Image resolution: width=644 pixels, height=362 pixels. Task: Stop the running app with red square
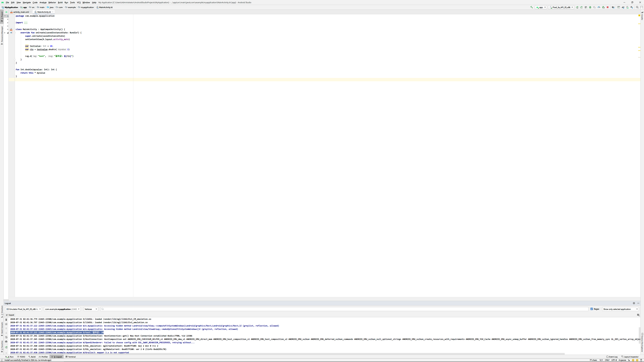pos(608,7)
